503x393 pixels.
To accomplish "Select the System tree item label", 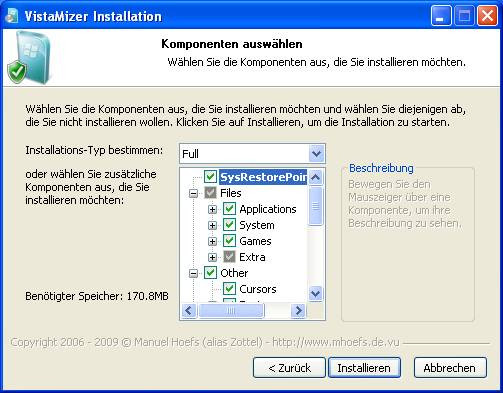I will pos(257,225).
